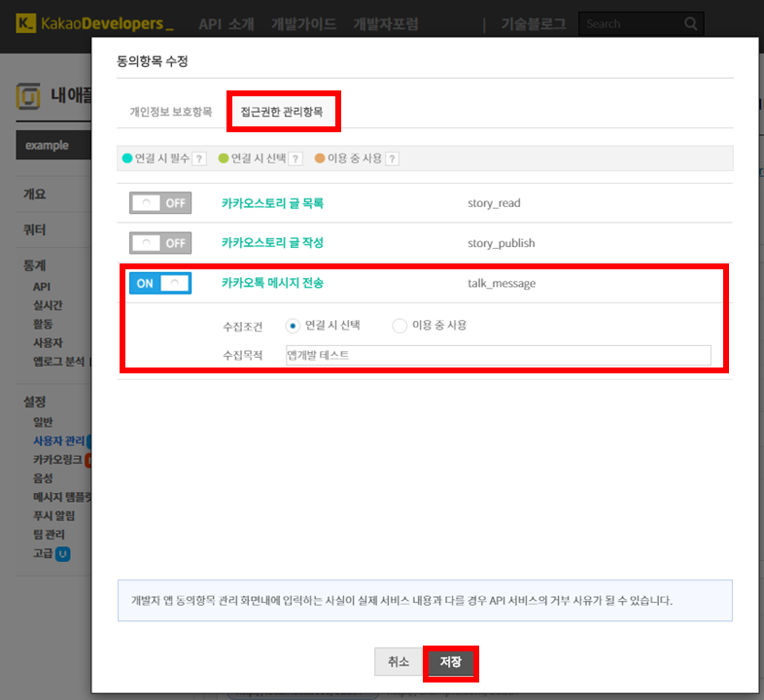Open help for 연결 시 선택 legend

pos(295,158)
